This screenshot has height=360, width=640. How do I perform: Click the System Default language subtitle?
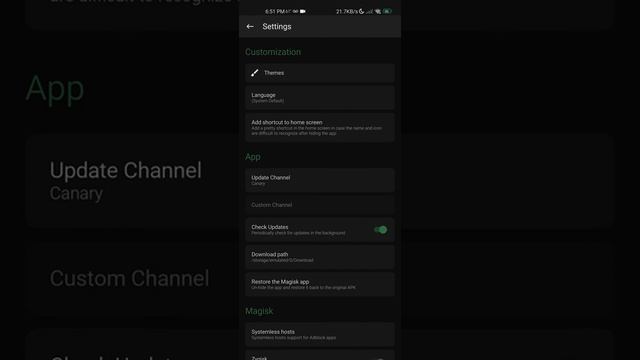(x=268, y=101)
